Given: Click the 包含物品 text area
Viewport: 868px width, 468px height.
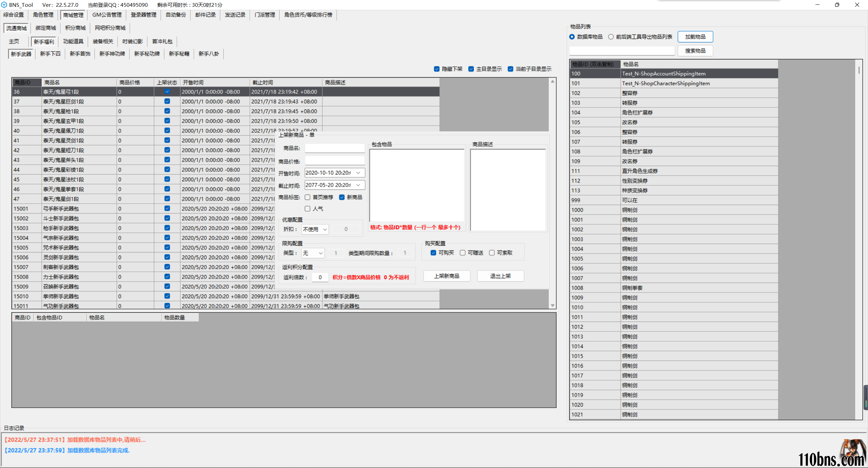Looking at the screenshot, I should pos(417,185).
